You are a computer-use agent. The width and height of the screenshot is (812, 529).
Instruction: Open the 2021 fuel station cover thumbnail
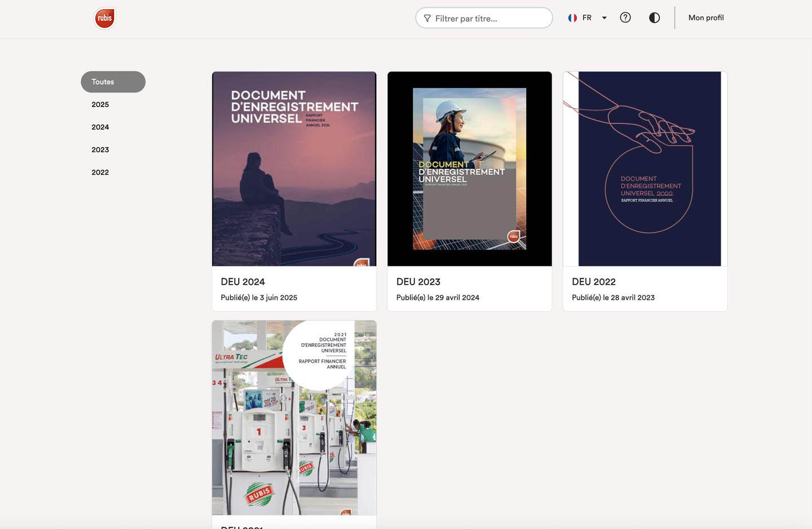(x=294, y=417)
